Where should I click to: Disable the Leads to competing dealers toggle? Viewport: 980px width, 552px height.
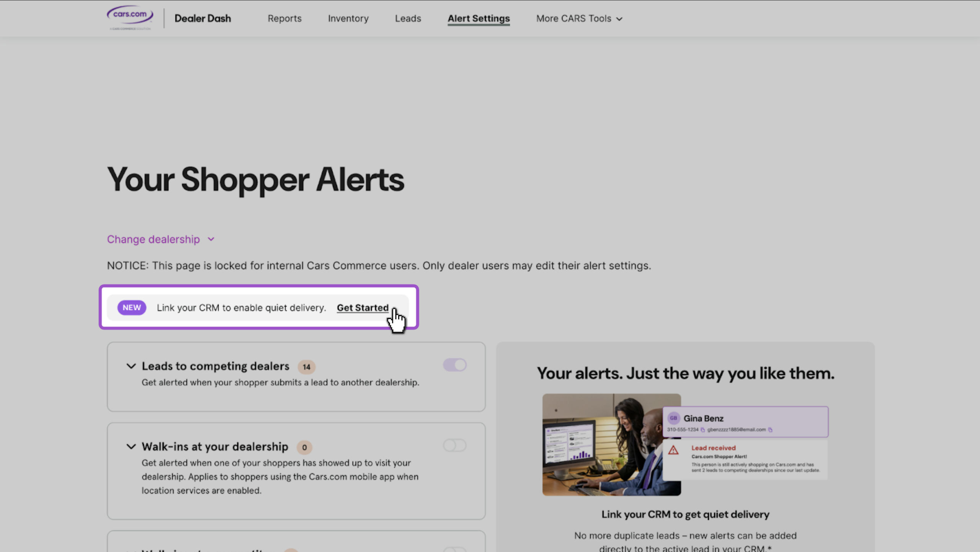pyautogui.click(x=455, y=365)
